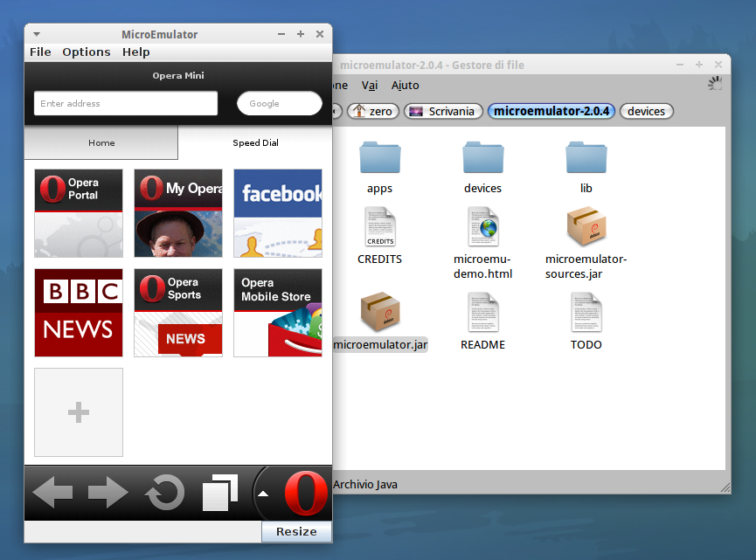Switch to the Home tab
Screen dimensions: 756x560
coord(101,142)
